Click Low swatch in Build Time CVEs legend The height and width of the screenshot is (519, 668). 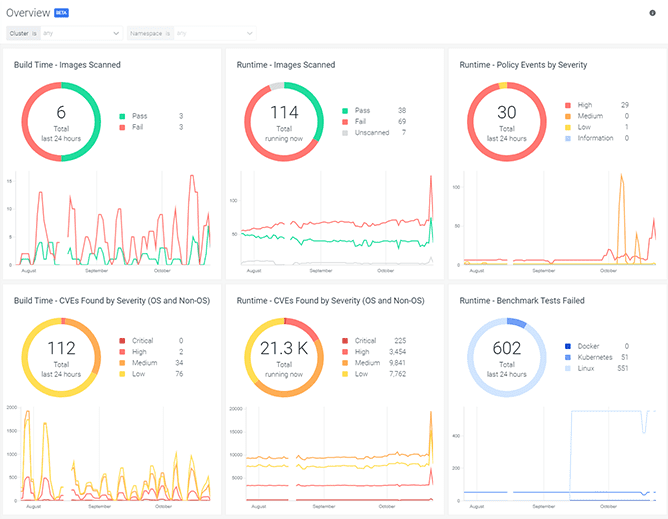click(122, 374)
